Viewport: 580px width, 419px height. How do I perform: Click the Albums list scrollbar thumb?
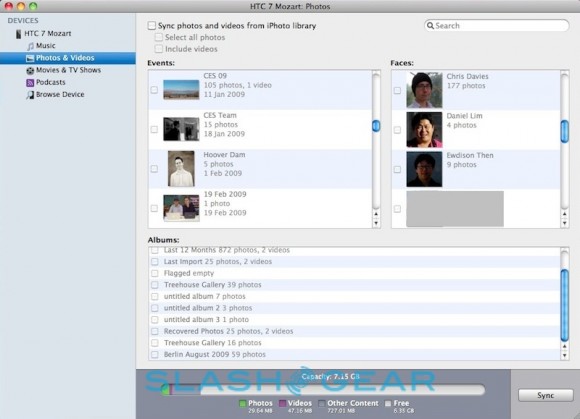564,305
